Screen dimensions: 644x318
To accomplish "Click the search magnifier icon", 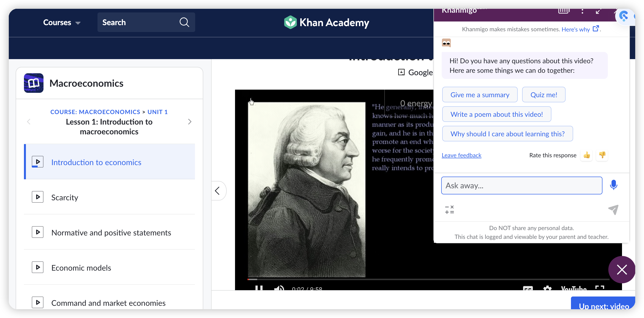I will tap(184, 22).
